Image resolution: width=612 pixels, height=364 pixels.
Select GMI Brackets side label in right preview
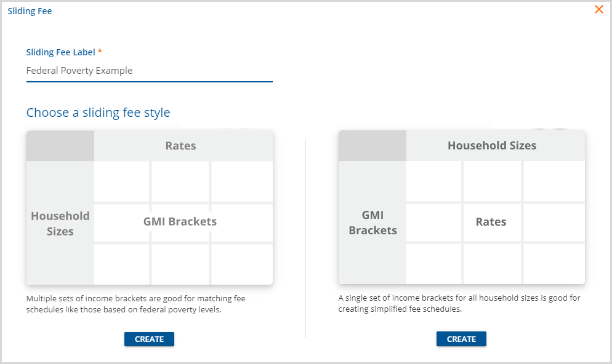372,223
